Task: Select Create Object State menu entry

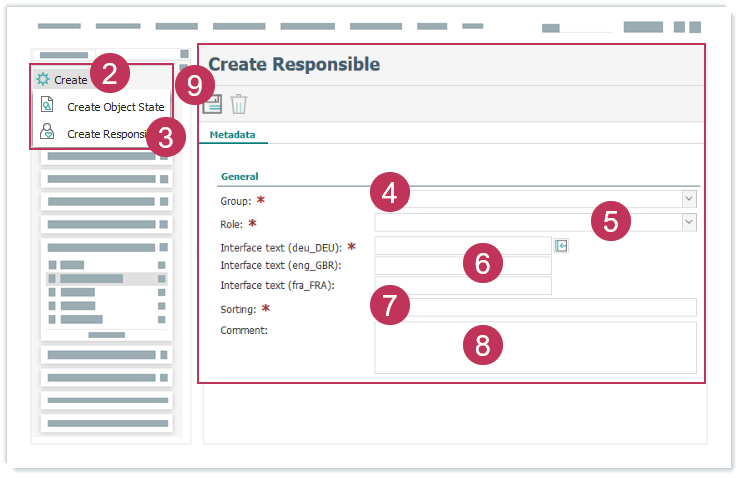Action: pyautogui.click(x=115, y=107)
